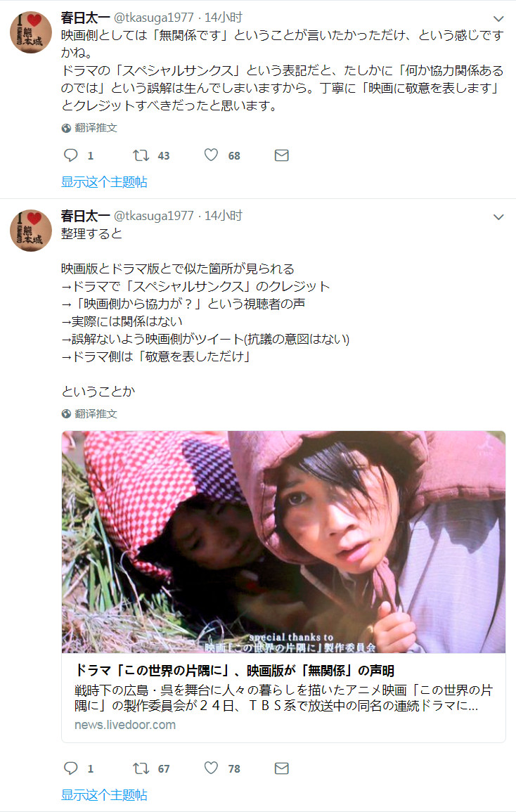Image resolution: width=516 pixels, height=812 pixels.
Task: Open first tweet's chevron more-options menu
Action: (x=498, y=19)
